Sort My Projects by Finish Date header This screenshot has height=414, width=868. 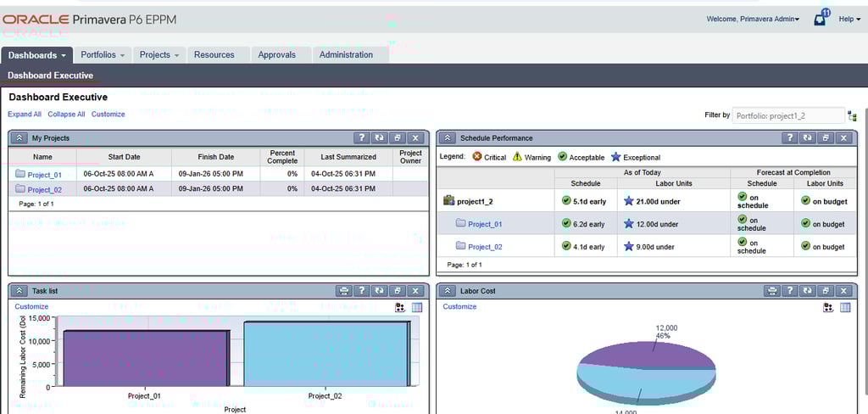pyautogui.click(x=215, y=157)
